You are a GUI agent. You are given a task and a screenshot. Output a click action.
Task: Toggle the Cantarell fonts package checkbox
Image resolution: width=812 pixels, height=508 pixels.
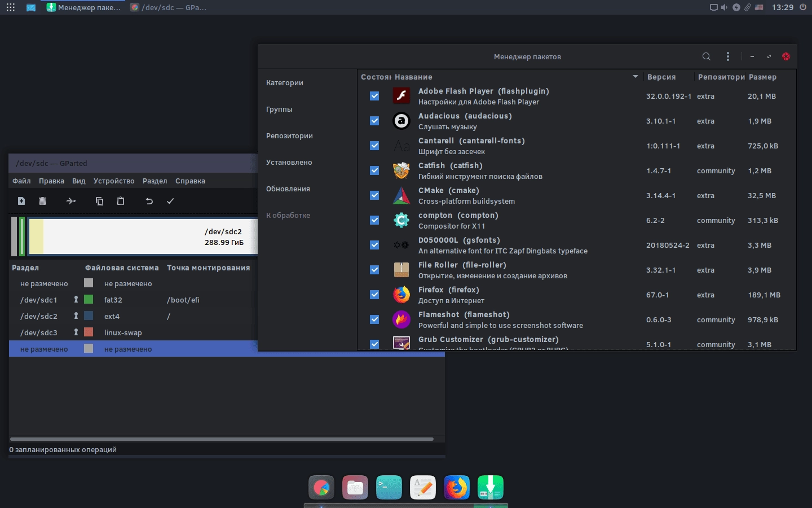coord(374,146)
